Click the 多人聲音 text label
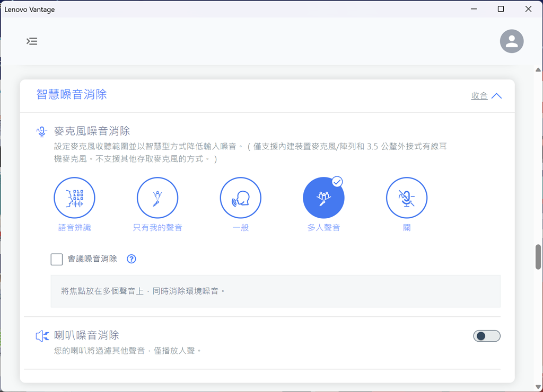543x392 pixels. click(323, 228)
